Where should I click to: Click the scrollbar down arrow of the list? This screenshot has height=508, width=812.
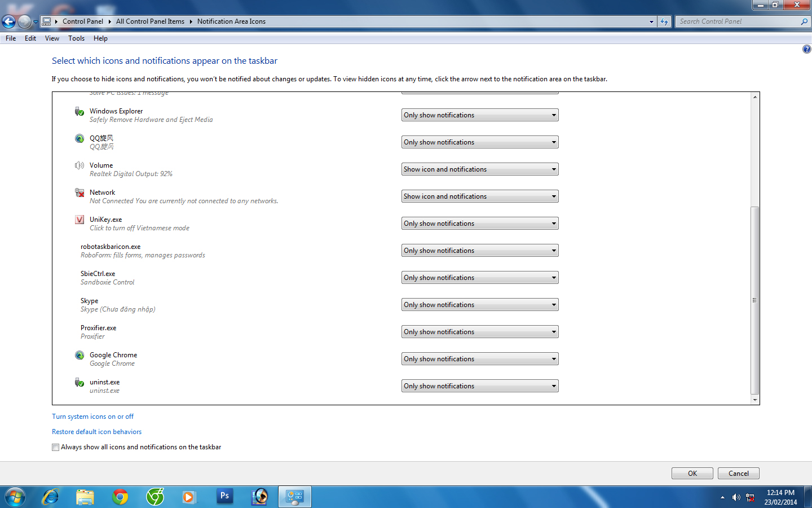[x=754, y=400]
